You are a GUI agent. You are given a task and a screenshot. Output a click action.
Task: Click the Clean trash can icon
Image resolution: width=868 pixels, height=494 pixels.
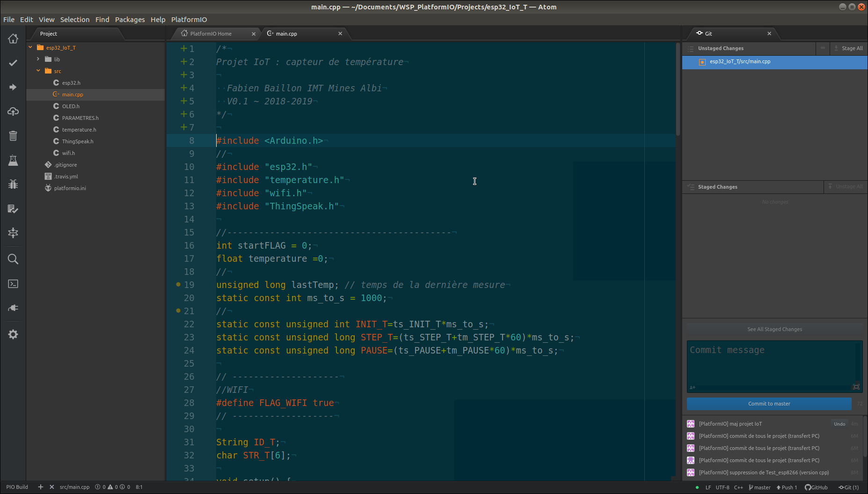click(x=13, y=136)
